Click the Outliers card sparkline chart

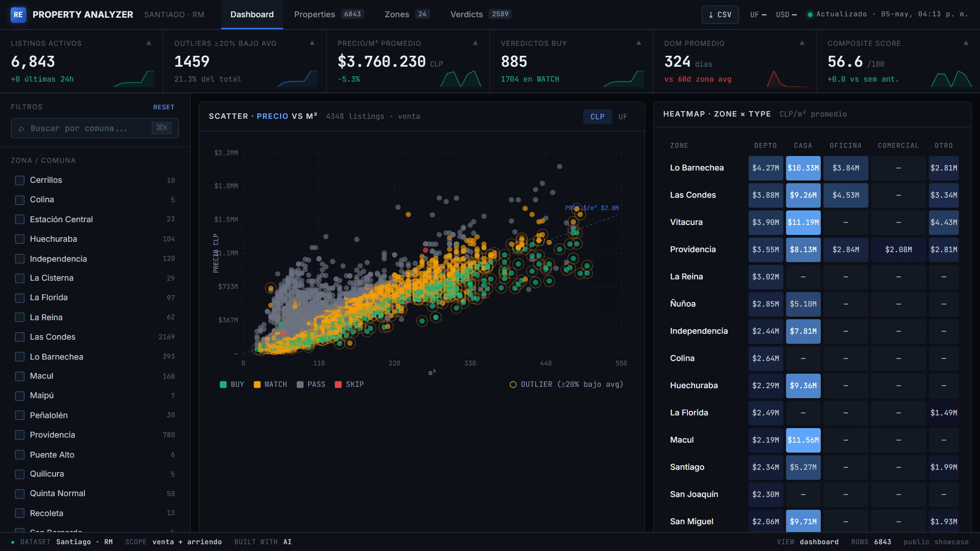297,78
